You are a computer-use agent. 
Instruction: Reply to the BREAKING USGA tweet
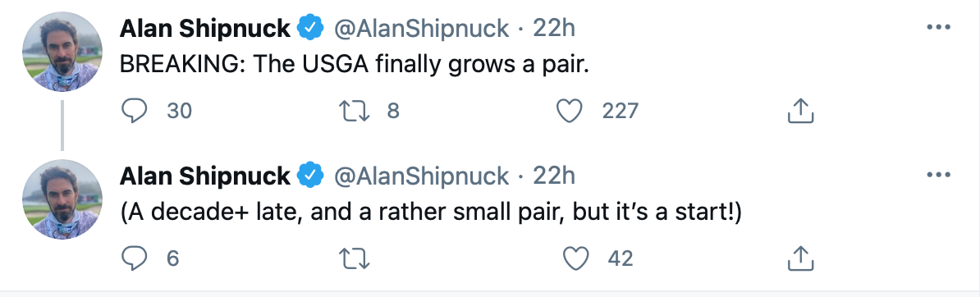pos(133,111)
